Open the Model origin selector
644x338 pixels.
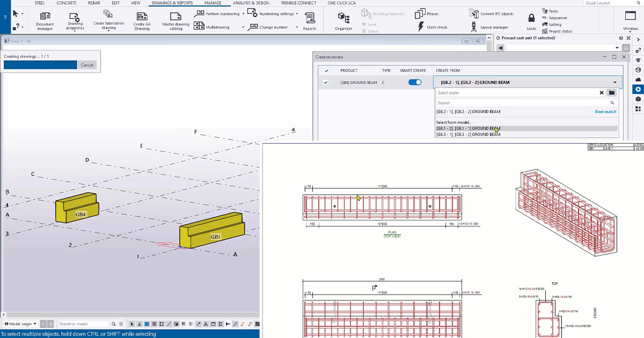point(20,324)
